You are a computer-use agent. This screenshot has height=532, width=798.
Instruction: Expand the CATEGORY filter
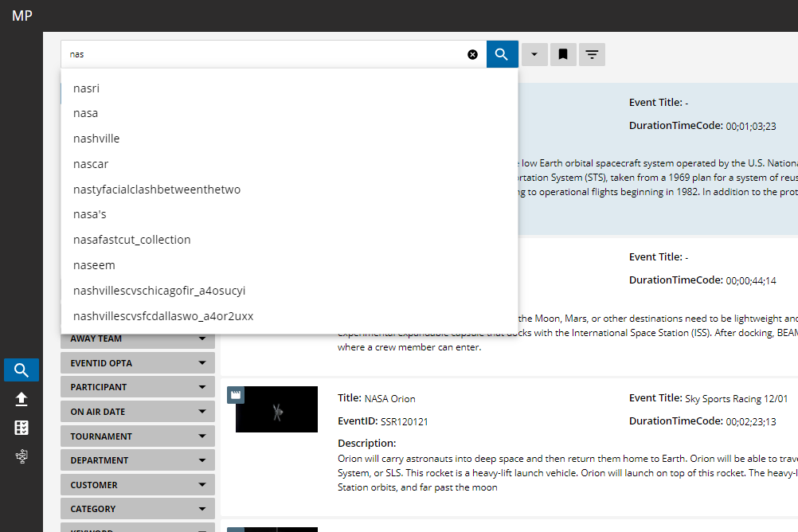click(137, 509)
